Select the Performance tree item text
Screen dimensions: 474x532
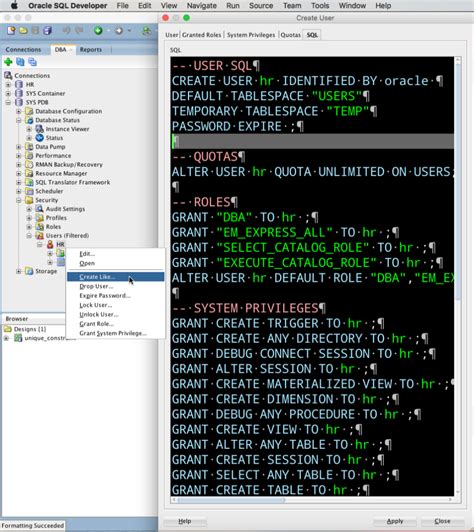53,155
